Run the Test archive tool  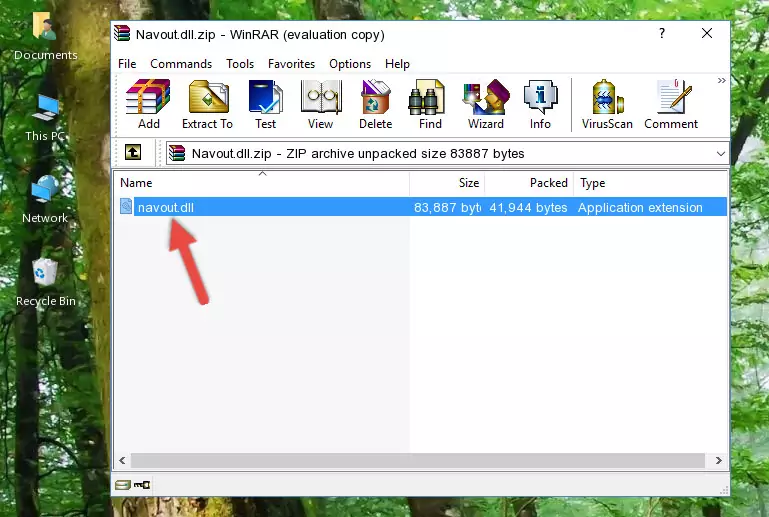265,104
